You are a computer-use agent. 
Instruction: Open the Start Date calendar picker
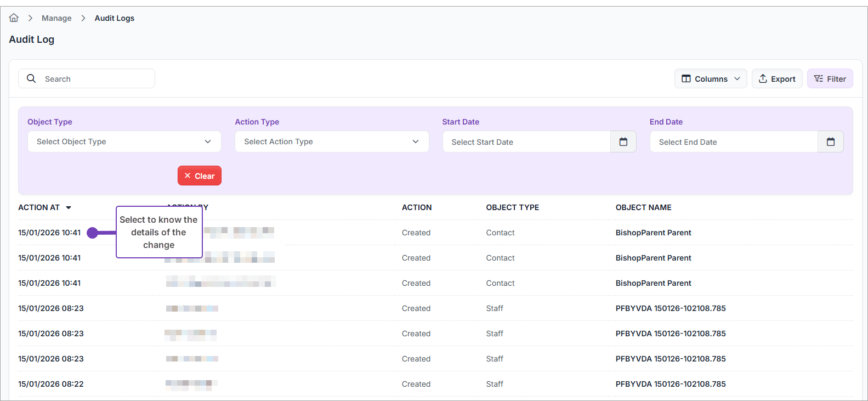[x=623, y=142]
